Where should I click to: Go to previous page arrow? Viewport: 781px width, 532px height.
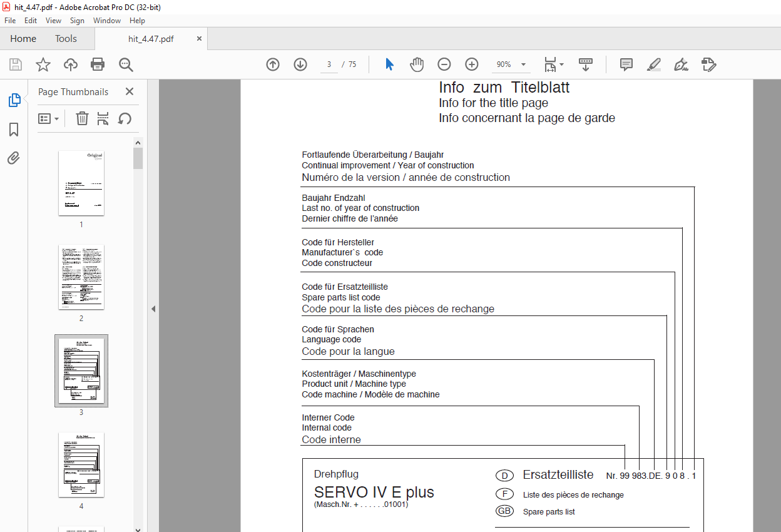click(x=273, y=64)
